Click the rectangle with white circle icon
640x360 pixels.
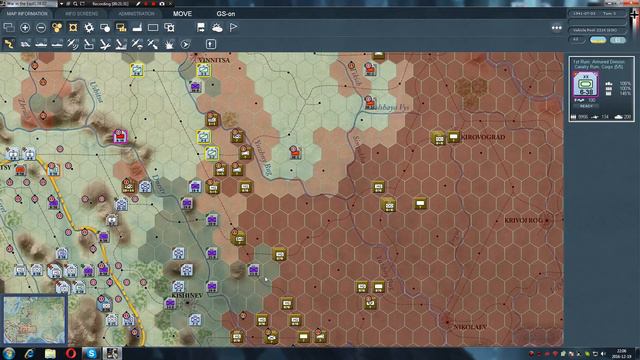(x=105, y=28)
